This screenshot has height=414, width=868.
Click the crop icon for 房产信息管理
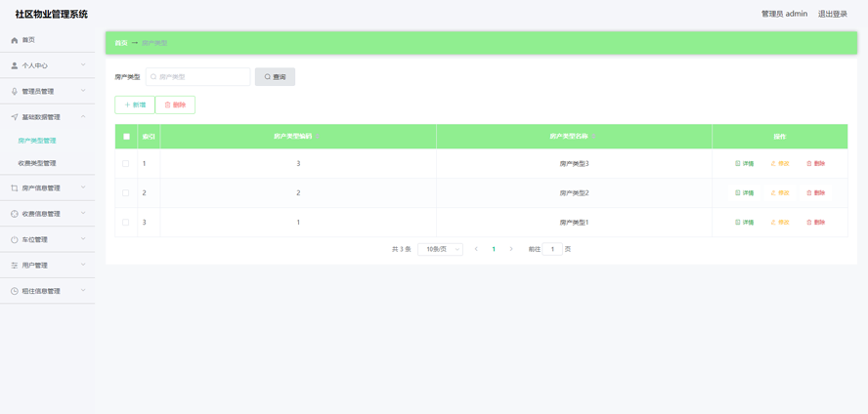[15, 187]
